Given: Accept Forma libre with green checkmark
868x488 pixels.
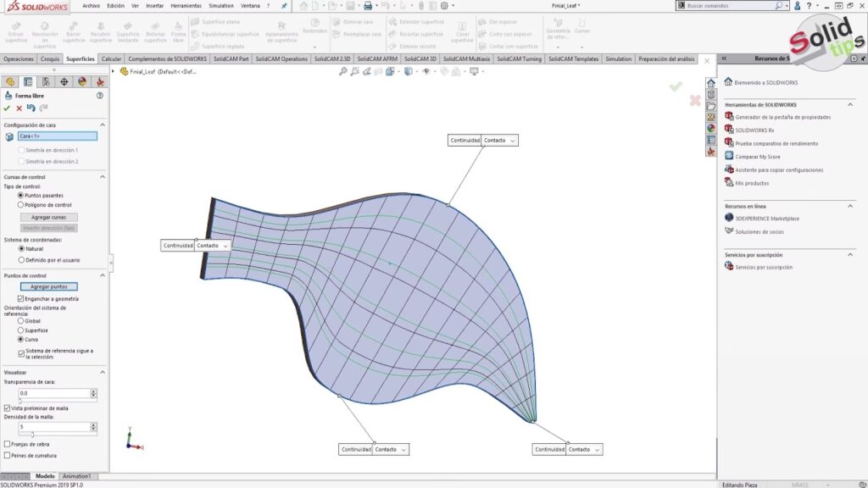Looking at the screenshot, I should (7, 108).
